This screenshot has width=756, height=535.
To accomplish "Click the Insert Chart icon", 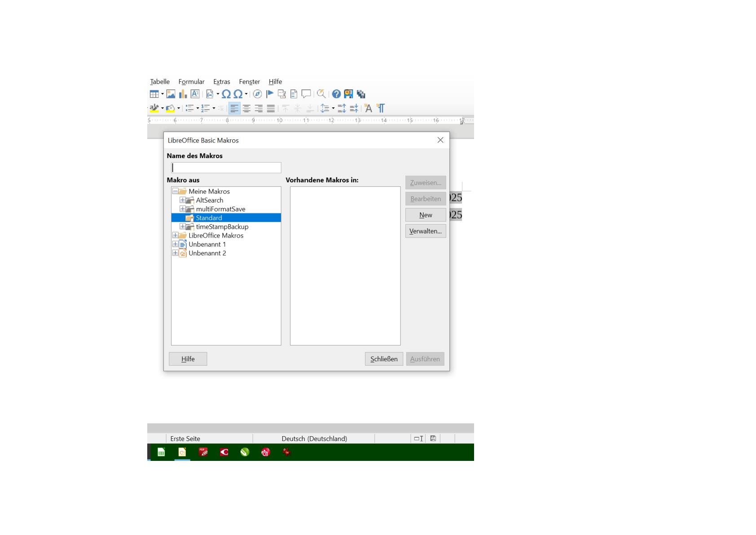I will pyautogui.click(x=183, y=94).
